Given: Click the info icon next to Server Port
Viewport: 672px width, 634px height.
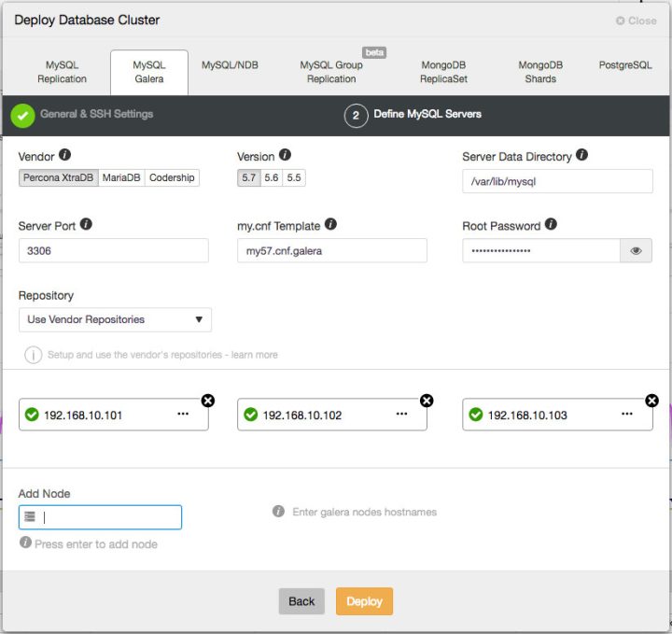Looking at the screenshot, I should [86, 225].
